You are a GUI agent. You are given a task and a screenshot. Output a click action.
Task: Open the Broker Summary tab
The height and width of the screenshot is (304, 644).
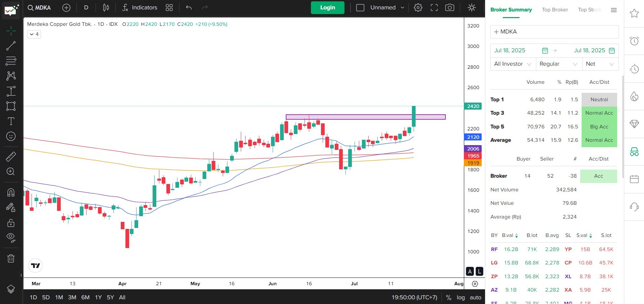tap(511, 10)
